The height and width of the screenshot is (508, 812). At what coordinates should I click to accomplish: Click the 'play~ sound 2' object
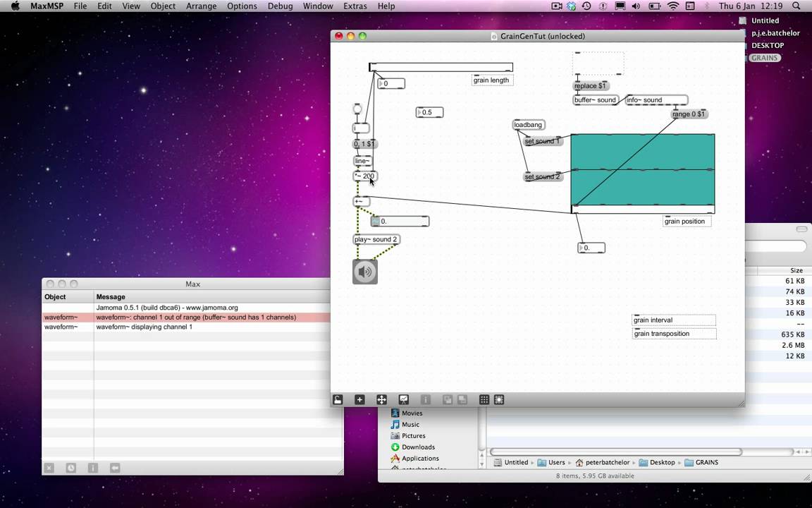coord(376,239)
